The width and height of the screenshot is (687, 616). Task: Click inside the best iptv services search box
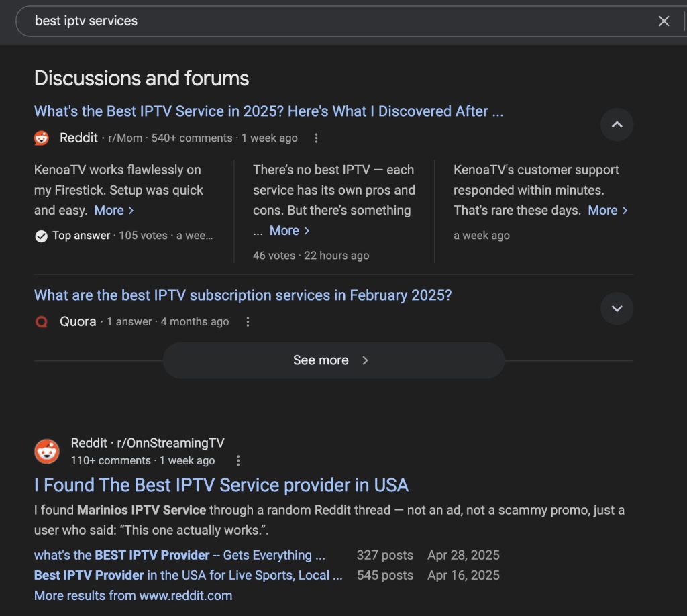pos(268,21)
